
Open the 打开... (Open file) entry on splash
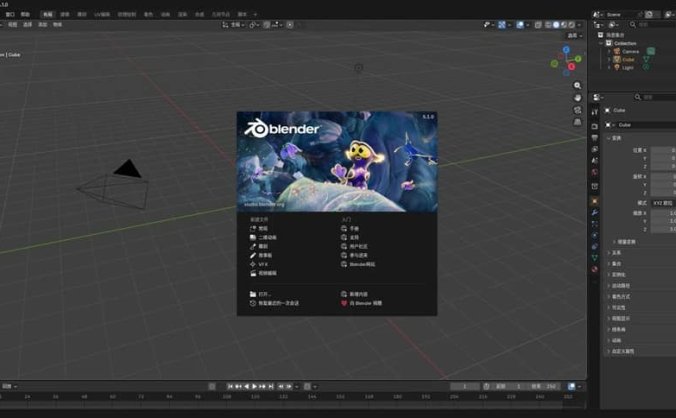point(260,294)
